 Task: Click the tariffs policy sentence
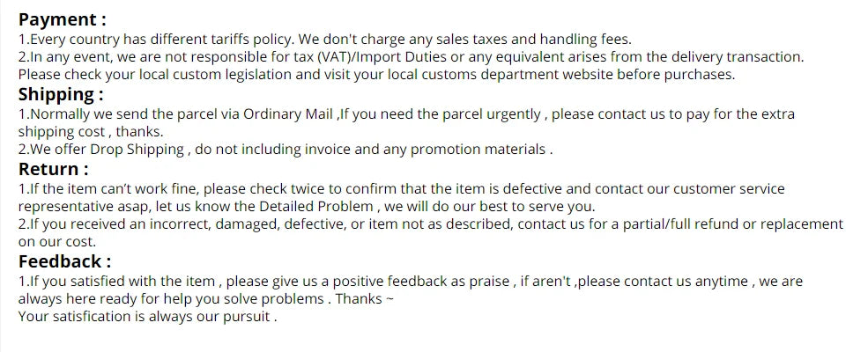[325, 40]
